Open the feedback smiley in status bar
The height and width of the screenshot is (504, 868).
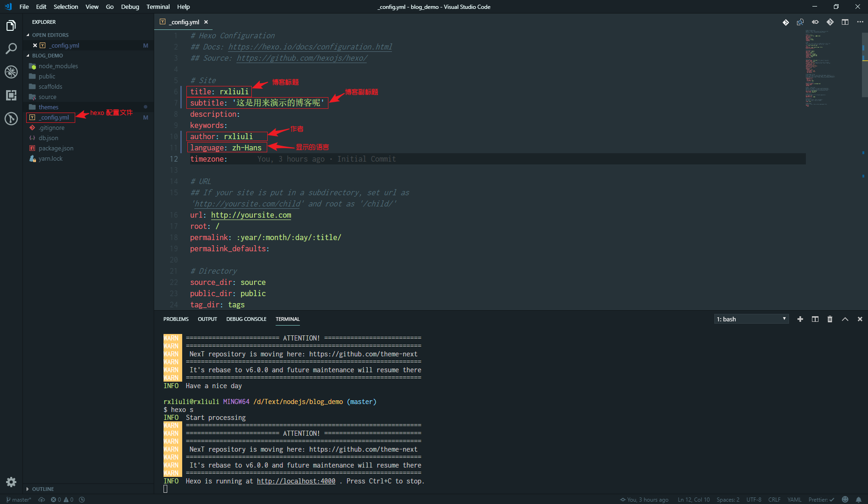tap(845, 500)
